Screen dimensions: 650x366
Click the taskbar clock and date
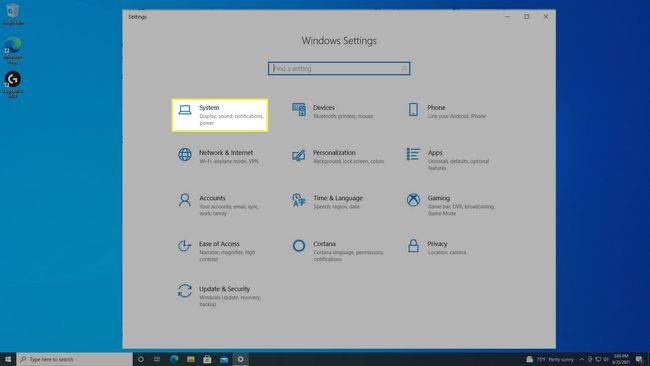click(x=621, y=359)
